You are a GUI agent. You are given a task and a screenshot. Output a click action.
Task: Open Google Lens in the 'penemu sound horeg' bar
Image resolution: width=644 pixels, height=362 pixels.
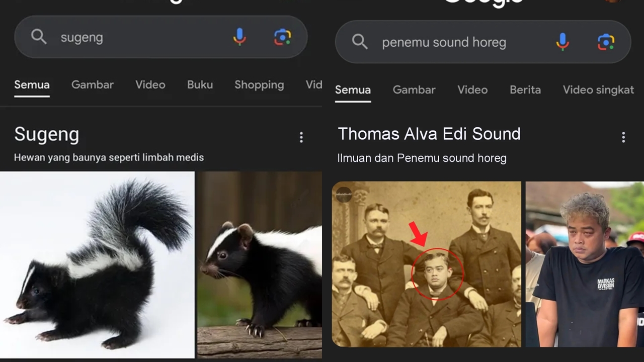[x=606, y=42]
